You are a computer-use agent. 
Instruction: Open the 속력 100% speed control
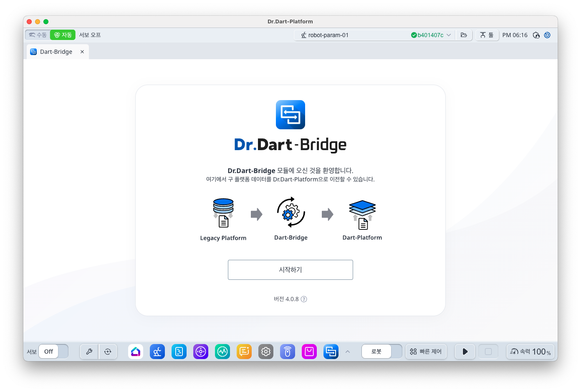pyautogui.click(x=530, y=352)
